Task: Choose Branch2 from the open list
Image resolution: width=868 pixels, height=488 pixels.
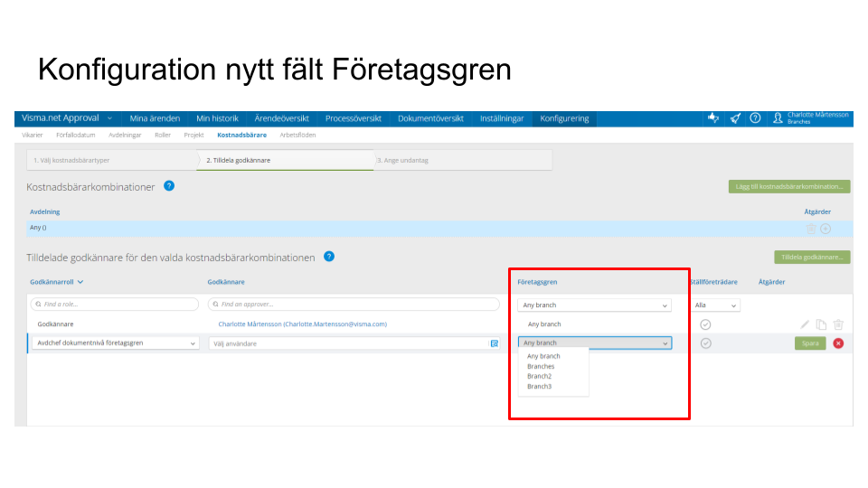Action: tap(539, 376)
